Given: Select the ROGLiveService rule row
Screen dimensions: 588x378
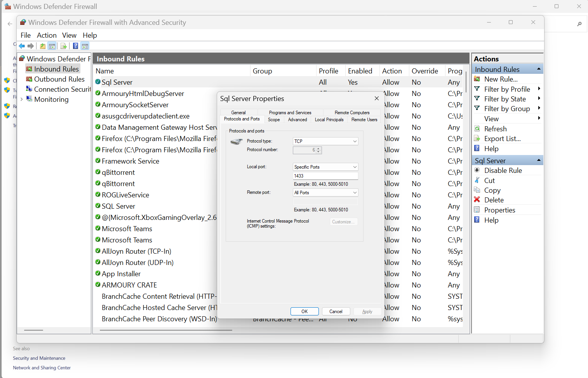Looking at the screenshot, I should click(x=125, y=195).
